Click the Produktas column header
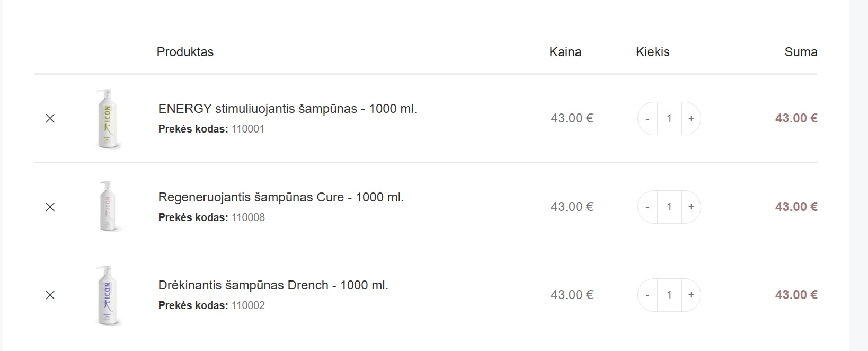868x351 pixels. 185,52
